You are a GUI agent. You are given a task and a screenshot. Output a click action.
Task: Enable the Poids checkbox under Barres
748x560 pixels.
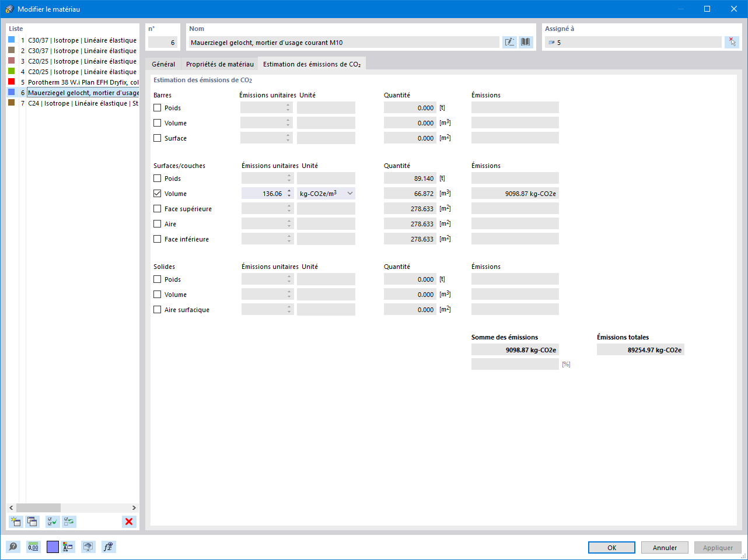click(x=158, y=108)
